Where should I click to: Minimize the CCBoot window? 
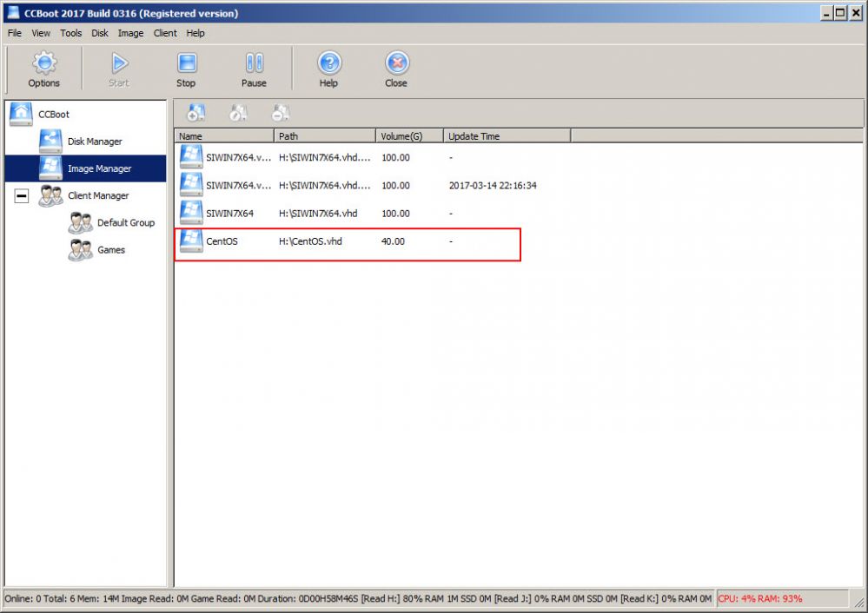point(826,13)
